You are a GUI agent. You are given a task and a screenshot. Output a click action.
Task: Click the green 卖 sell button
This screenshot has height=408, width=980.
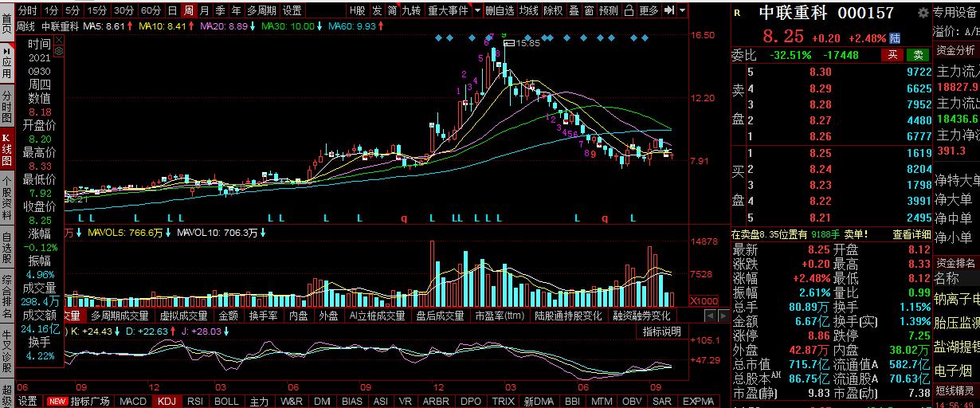919,55
